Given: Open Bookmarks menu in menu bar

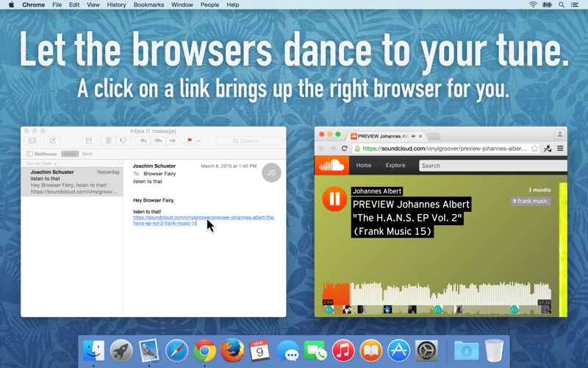Looking at the screenshot, I should click(148, 5).
